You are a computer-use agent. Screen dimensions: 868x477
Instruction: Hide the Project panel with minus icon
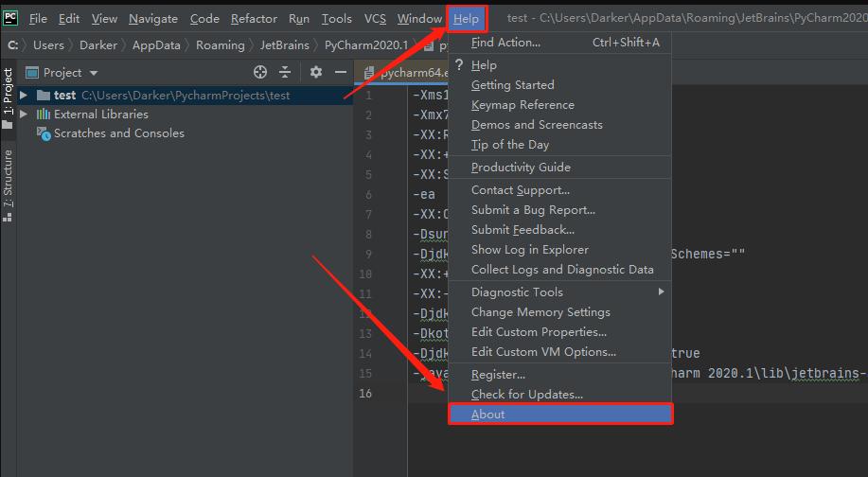(x=341, y=72)
